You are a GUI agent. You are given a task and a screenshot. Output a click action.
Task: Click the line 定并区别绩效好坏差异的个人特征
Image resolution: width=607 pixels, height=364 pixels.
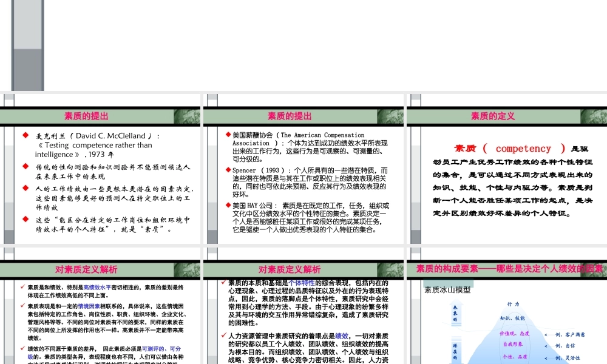pos(502,214)
